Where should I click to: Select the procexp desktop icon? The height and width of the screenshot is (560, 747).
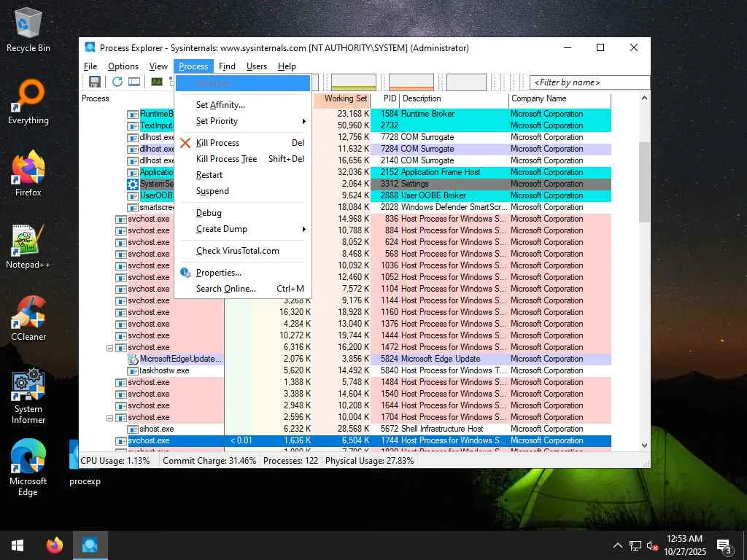coord(85,463)
